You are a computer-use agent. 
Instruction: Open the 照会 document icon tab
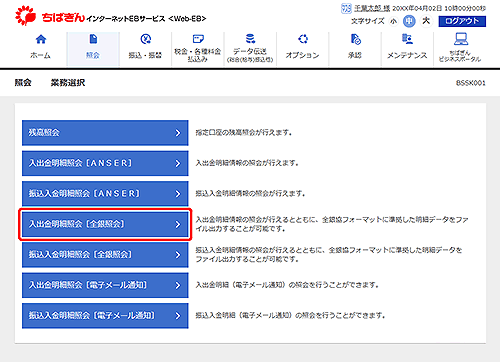(93, 39)
